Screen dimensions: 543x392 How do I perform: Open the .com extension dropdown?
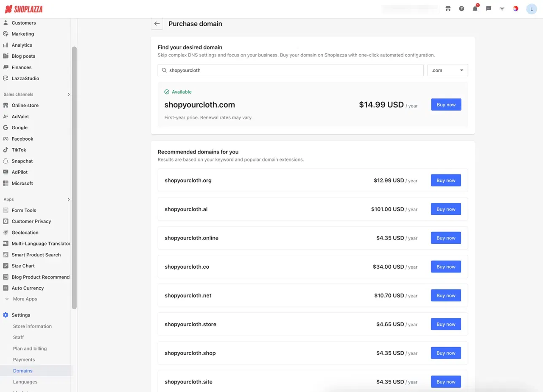coord(448,70)
